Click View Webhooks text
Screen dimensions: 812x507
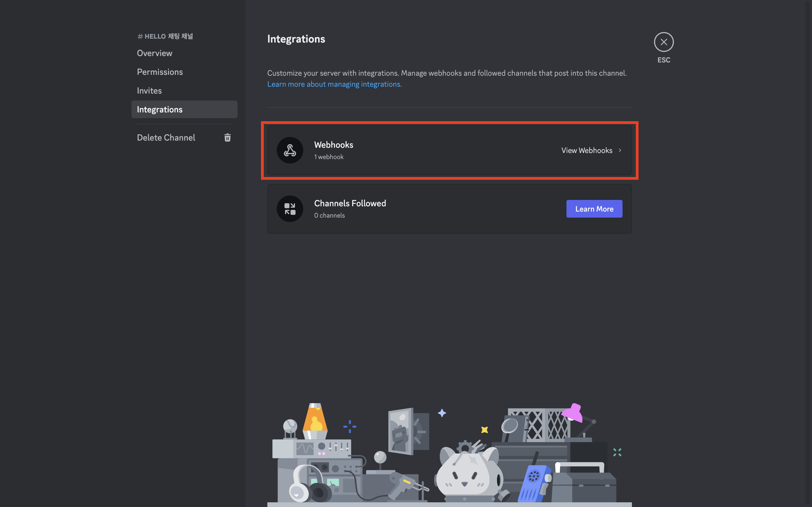click(587, 150)
